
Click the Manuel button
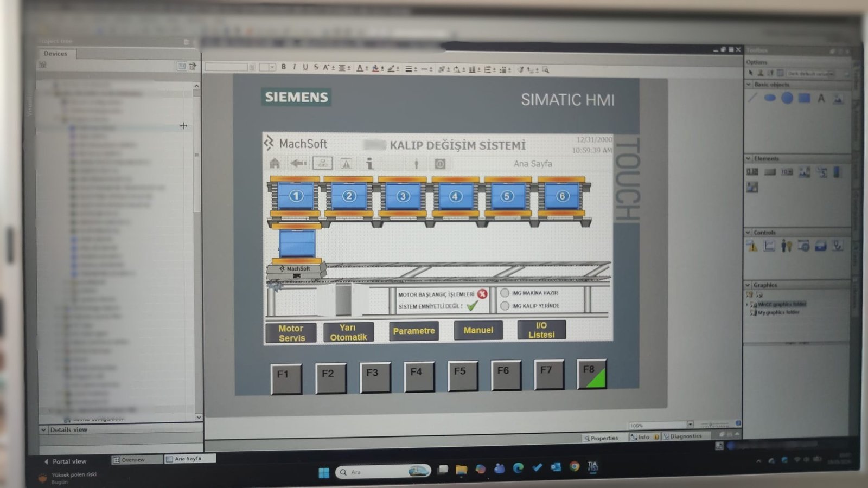pos(478,330)
